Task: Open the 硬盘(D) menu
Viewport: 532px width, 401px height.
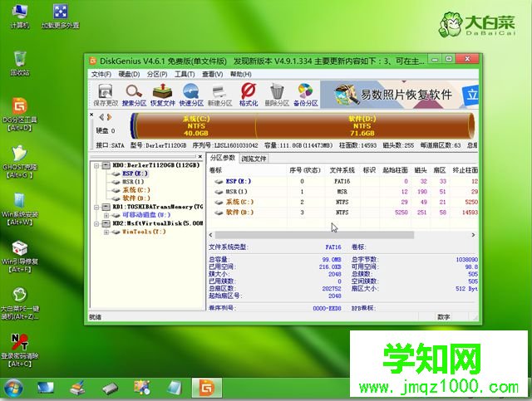Action: (127, 74)
